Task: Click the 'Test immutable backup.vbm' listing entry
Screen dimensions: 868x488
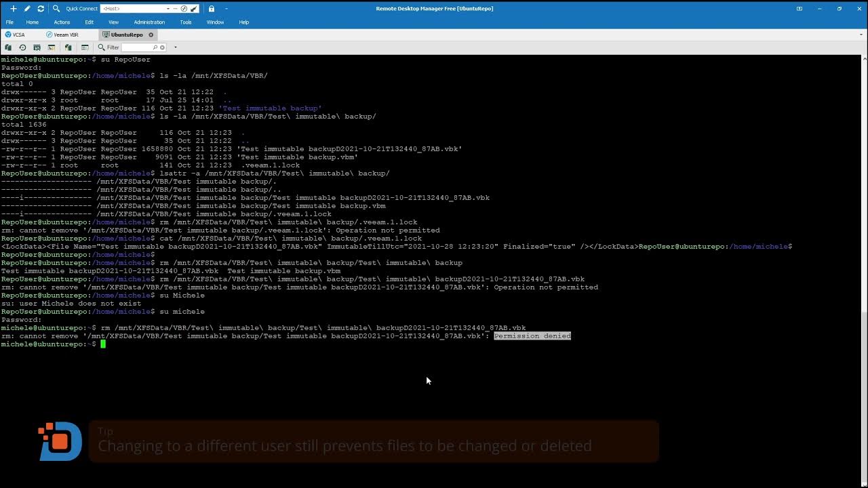Action: [297, 157]
